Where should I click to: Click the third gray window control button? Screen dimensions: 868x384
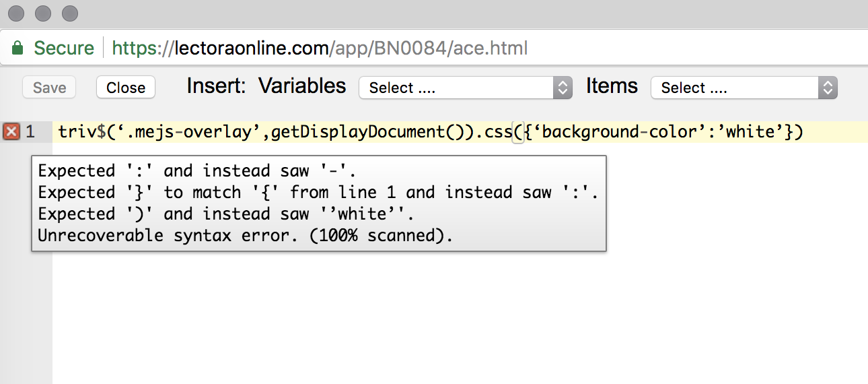[69, 13]
